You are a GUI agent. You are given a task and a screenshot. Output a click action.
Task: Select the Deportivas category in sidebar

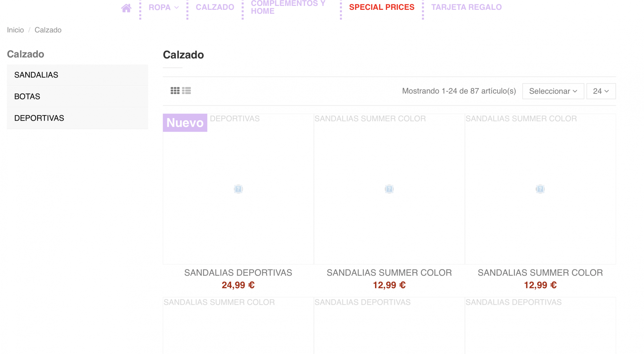pyautogui.click(x=77, y=118)
